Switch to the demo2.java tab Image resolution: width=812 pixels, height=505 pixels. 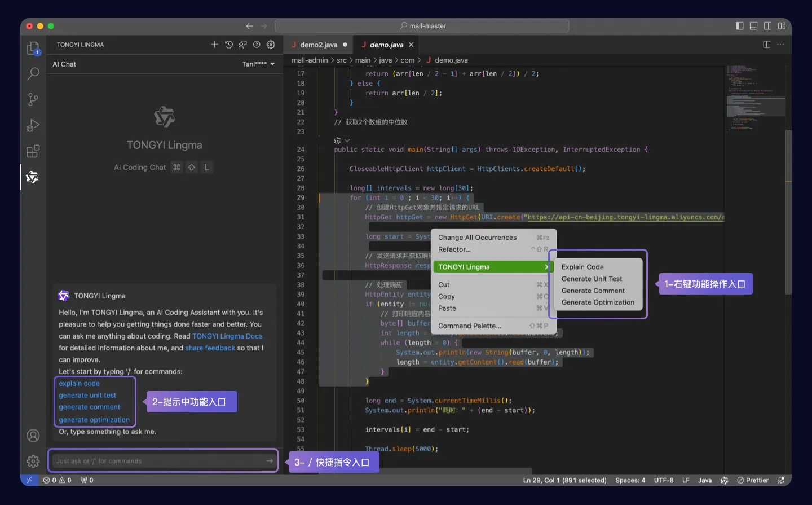319,45
